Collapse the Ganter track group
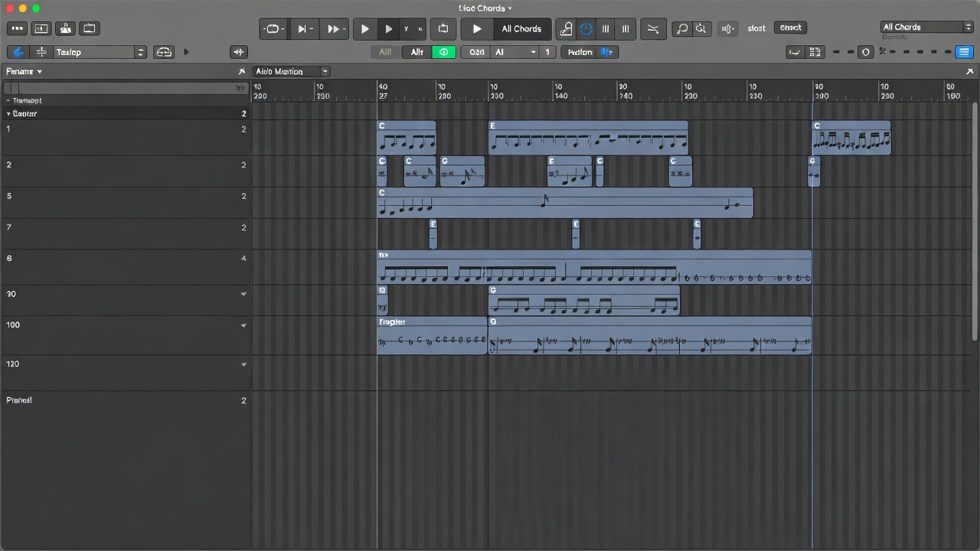The width and height of the screenshot is (980, 551). point(9,114)
